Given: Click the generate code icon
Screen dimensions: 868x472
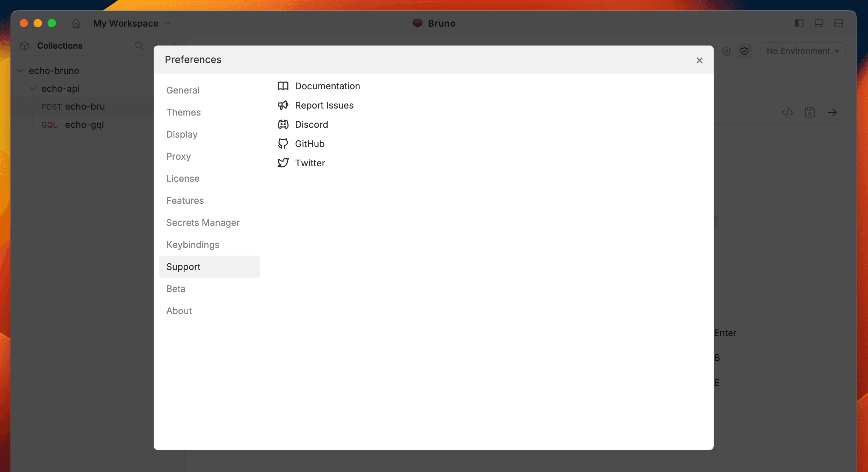Looking at the screenshot, I should pyautogui.click(x=787, y=112).
